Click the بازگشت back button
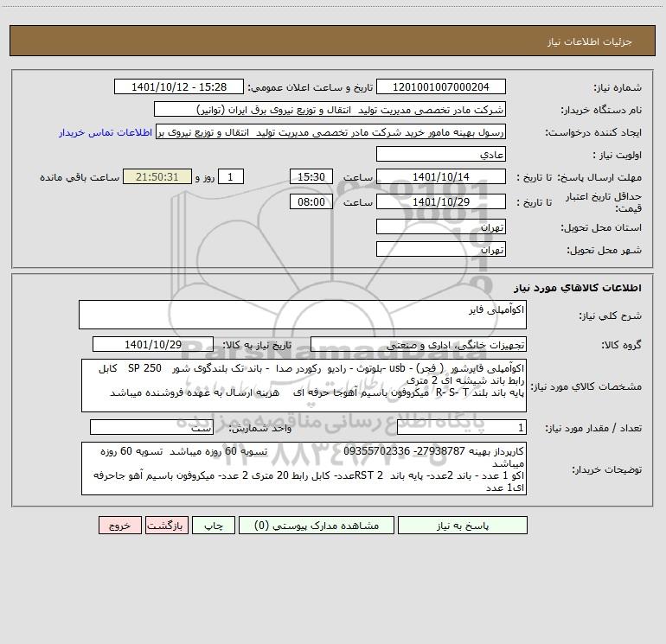Screen dimensions: 666x644 [x=166, y=526]
